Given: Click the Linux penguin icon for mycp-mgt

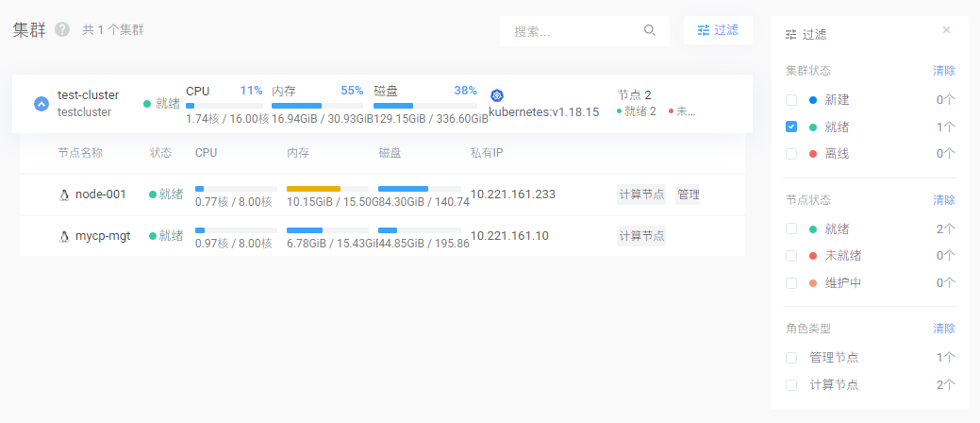Looking at the screenshot, I should tap(64, 236).
